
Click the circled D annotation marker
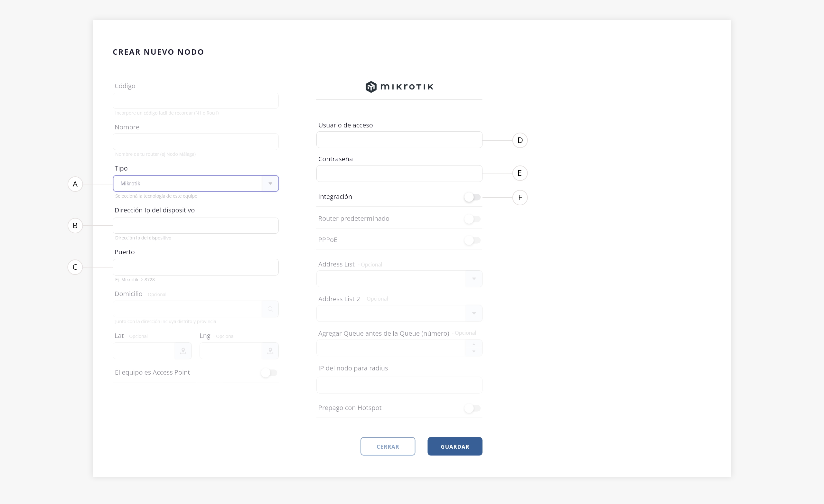click(x=520, y=140)
